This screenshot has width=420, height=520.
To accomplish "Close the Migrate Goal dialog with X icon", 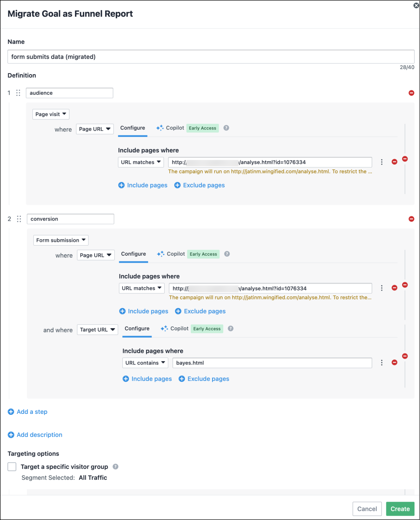I will click(x=416, y=5).
